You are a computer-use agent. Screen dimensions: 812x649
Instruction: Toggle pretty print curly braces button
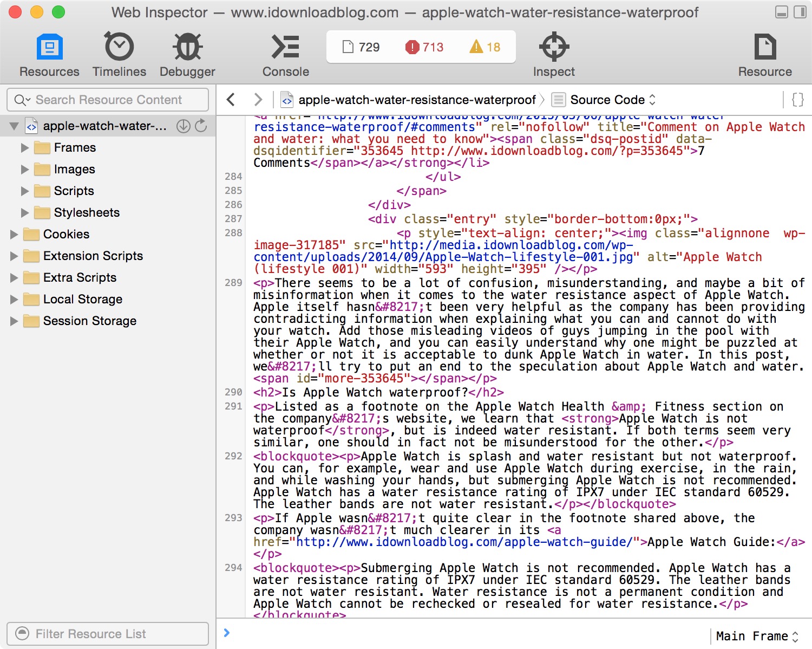(797, 100)
